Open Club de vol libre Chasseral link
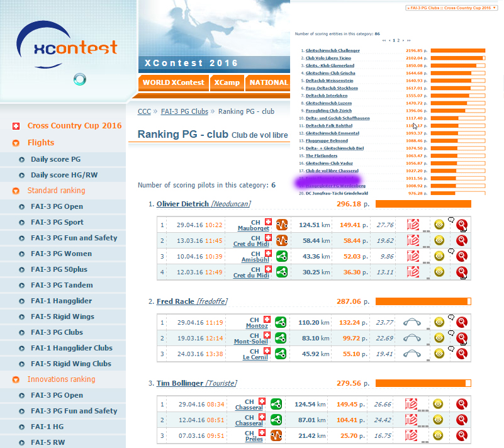 [x=332, y=171]
